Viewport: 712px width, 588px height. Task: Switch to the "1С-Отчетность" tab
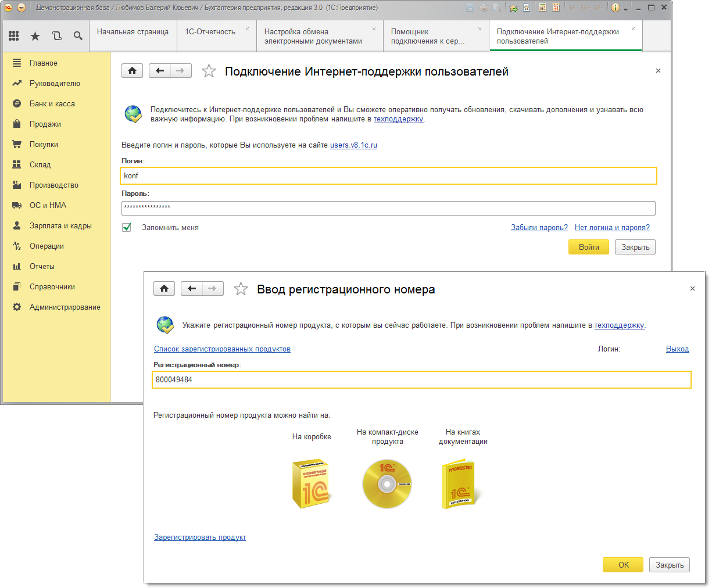pyautogui.click(x=210, y=32)
